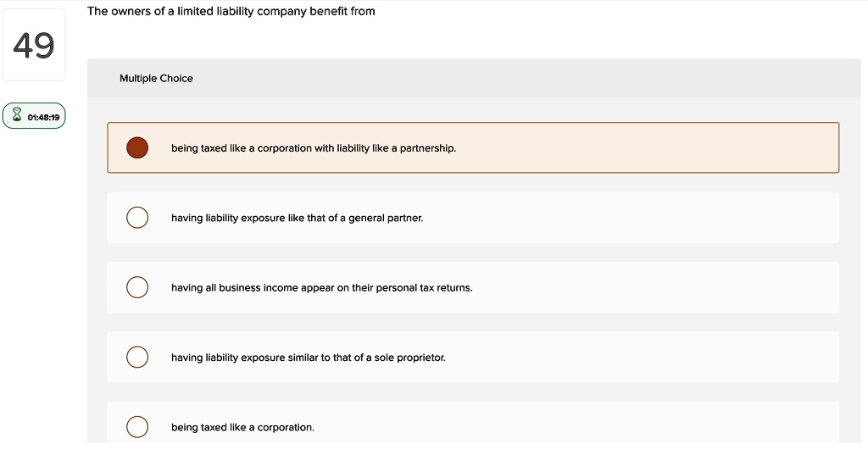
Task: Click the last answer text 'being taxed like a corporation.'
Action: (x=242, y=427)
